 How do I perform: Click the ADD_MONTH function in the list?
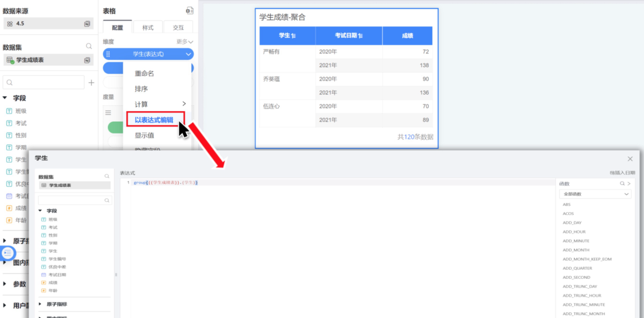click(x=576, y=250)
